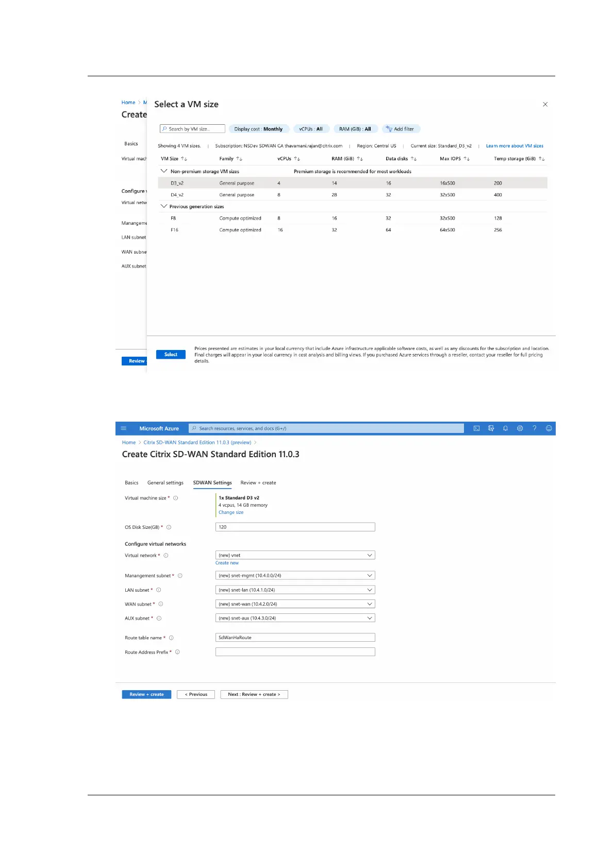Click the Route table name field
This screenshot has width=614, height=868.
[x=295, y=638]
